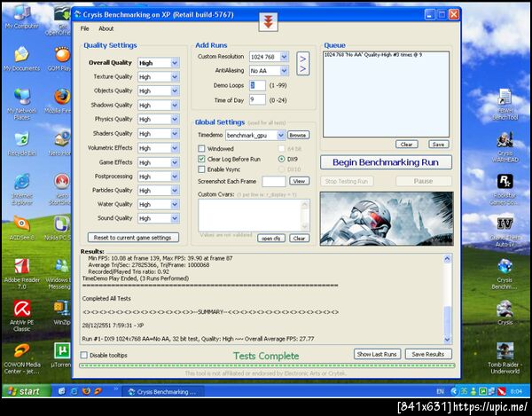Click Save Results button

point(428,354)
